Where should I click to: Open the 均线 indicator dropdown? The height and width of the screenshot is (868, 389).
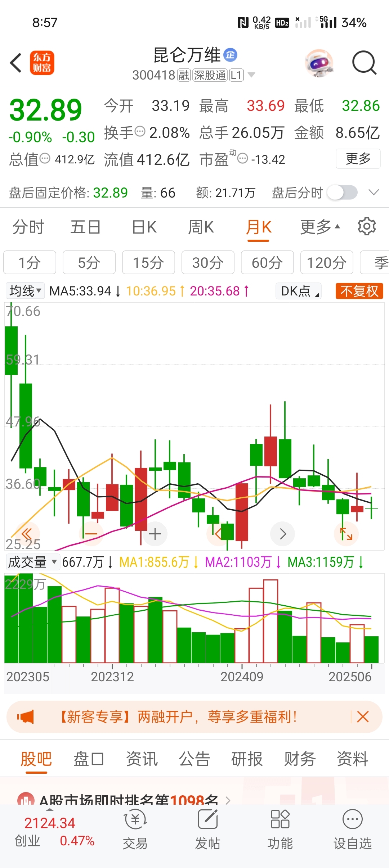pos(25,291)
